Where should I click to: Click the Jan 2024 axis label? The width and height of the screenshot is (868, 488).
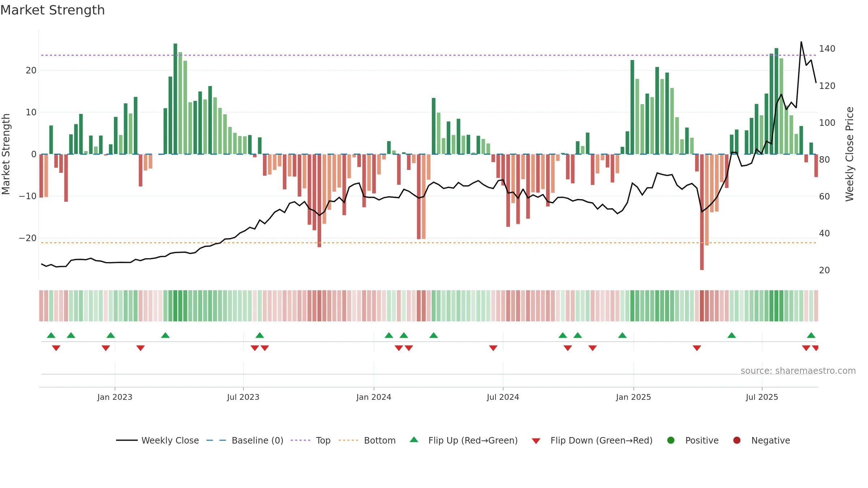coord(374,397)
